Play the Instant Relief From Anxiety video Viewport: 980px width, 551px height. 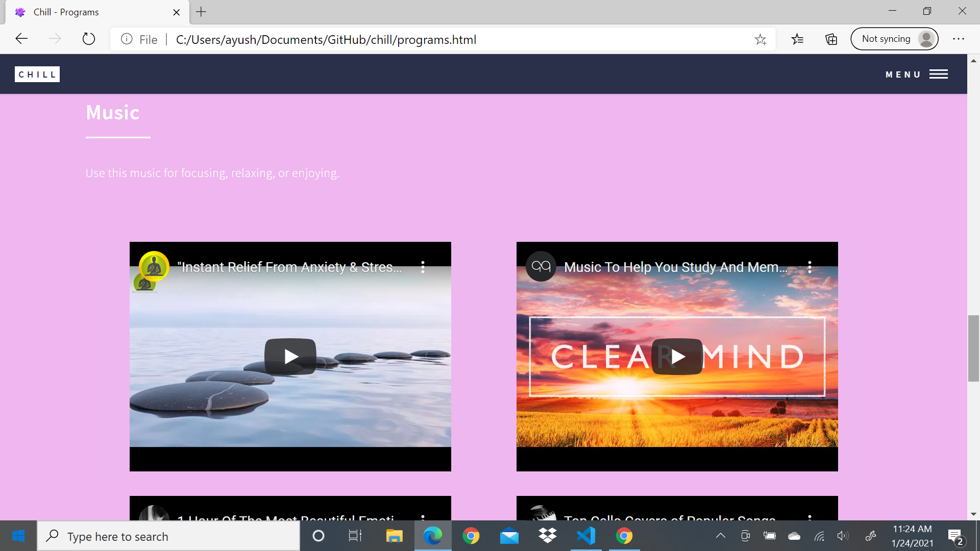[290, 356]
